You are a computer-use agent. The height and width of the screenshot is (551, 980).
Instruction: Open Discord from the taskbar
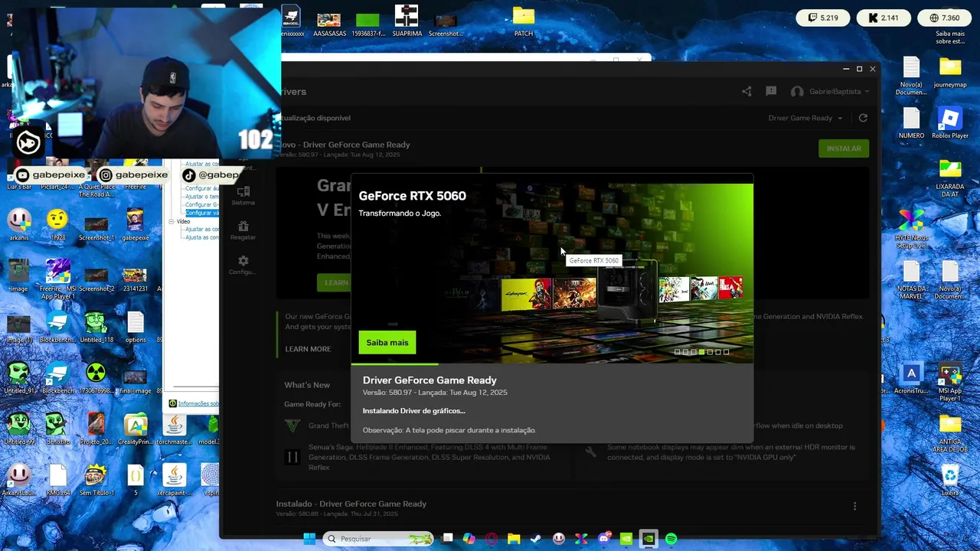click(604, 539)
